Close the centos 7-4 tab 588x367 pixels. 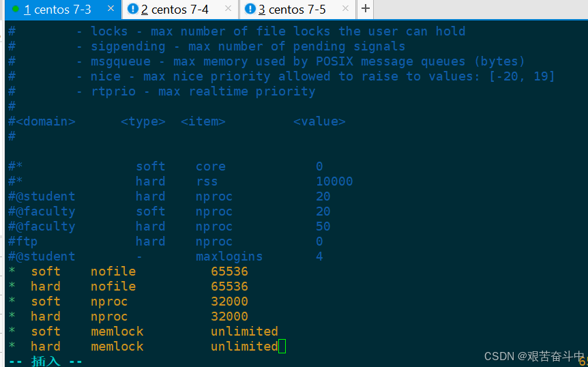(x=228, y=9)
